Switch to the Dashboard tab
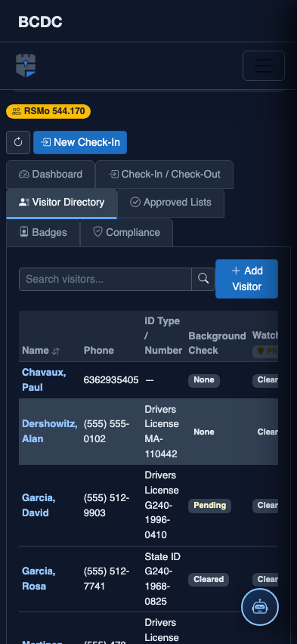Screen dimensions: 297x644 pos(51,175)
